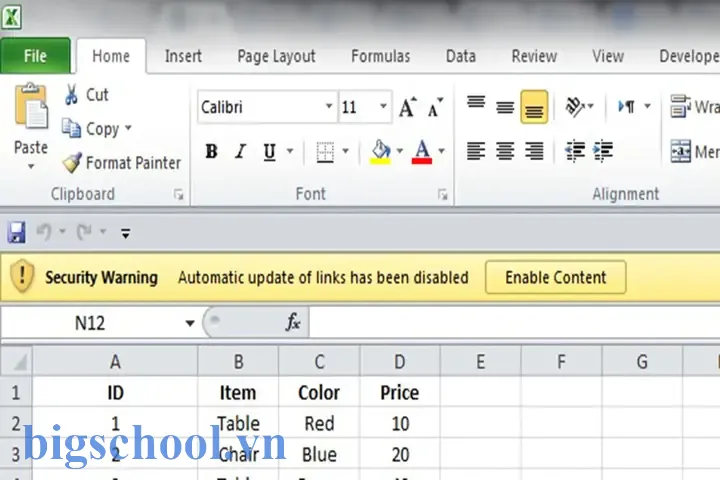The height and width of the screenshot is (480, 720).
Task: Expand the Text Direction dropdown arrow
Action: pos(647,107)
